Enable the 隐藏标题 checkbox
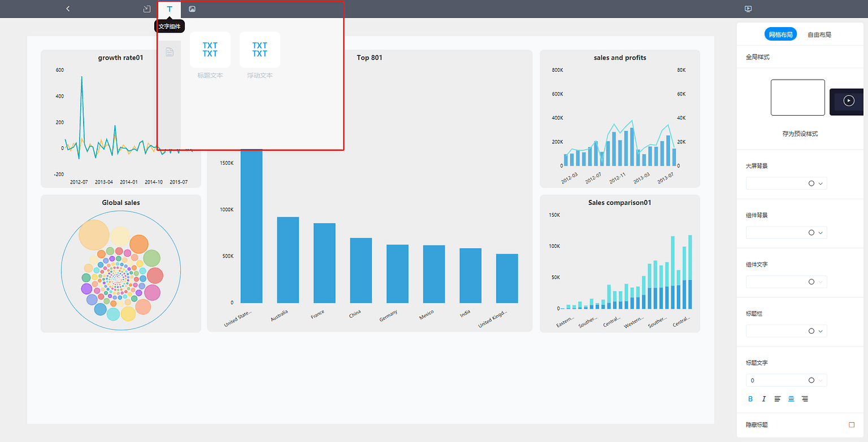 (852, 425)
